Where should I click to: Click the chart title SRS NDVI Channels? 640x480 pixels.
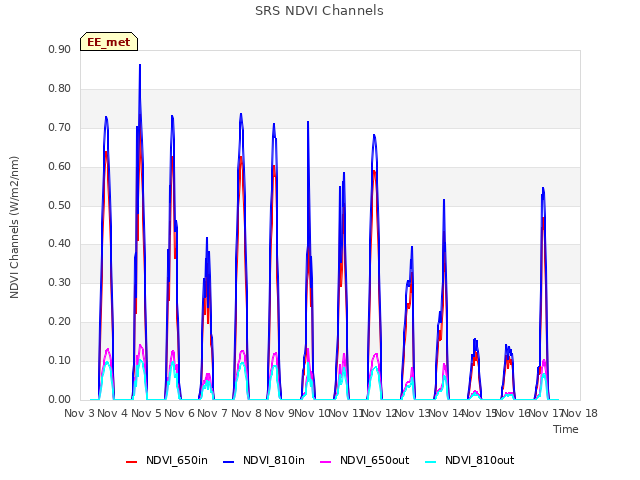(x=319, y=11)
